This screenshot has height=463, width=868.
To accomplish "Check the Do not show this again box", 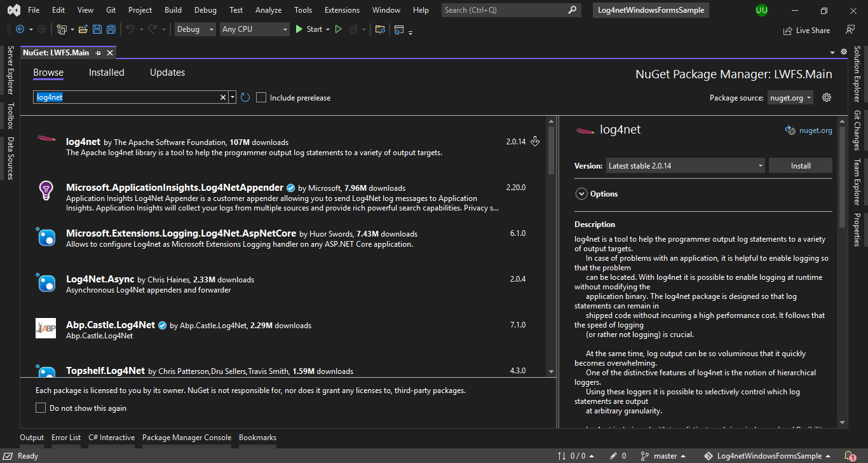I will tap(41, 408).
